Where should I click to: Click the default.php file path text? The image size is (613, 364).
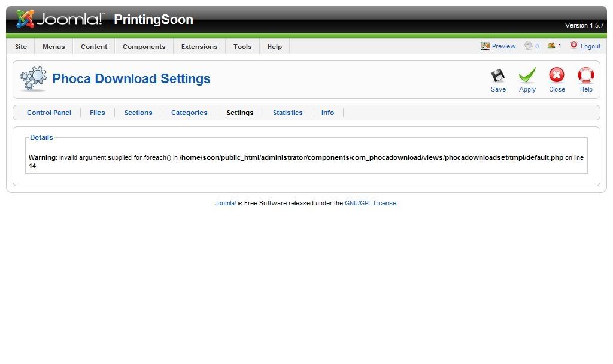371,157
